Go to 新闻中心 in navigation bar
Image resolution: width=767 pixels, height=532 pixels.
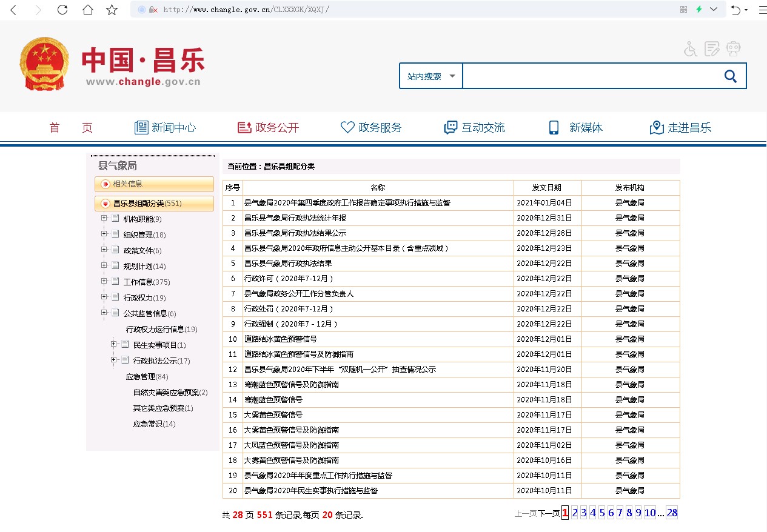tap(165, 128)
